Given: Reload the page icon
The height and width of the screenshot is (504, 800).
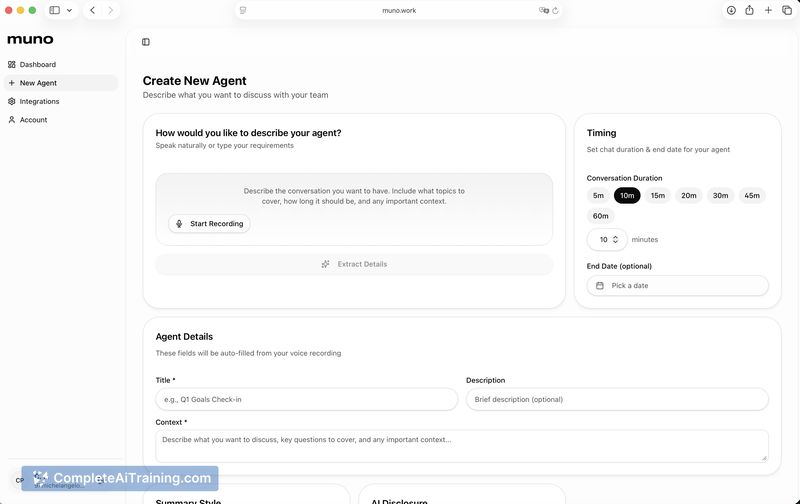Looking at the screenshot, I should pyautogui.click(x=555, y=10).
